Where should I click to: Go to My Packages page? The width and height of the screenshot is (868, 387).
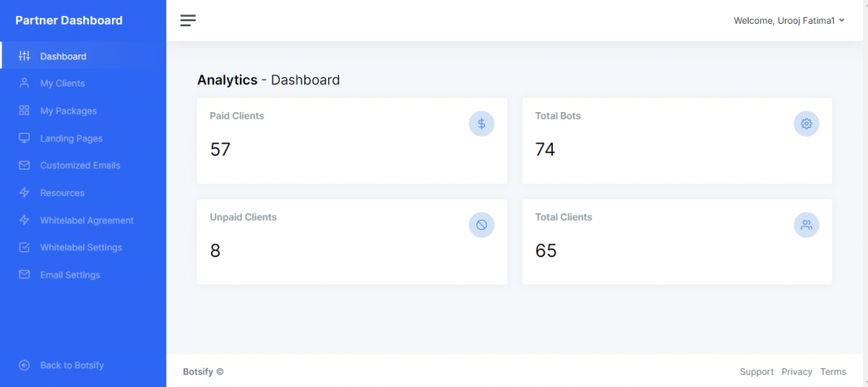(x=68, y=111)
